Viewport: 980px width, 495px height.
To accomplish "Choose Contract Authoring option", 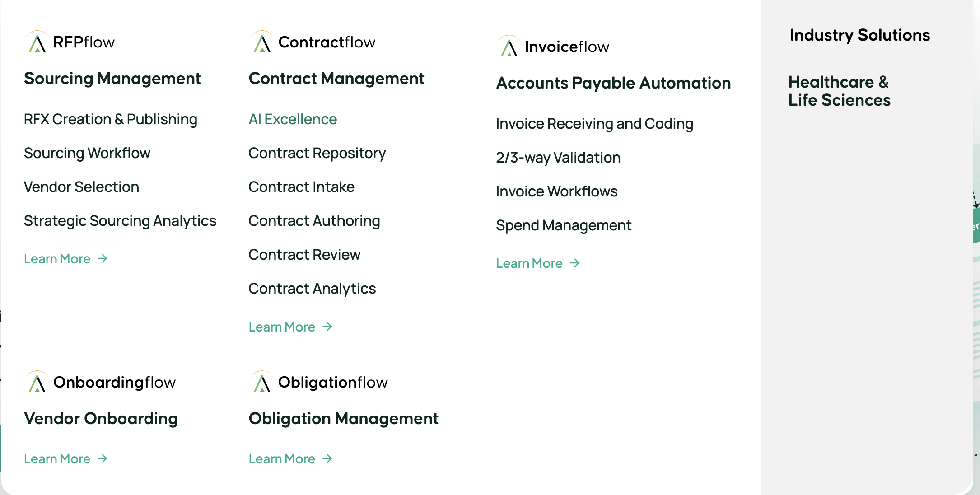I will tap(314, 221).
